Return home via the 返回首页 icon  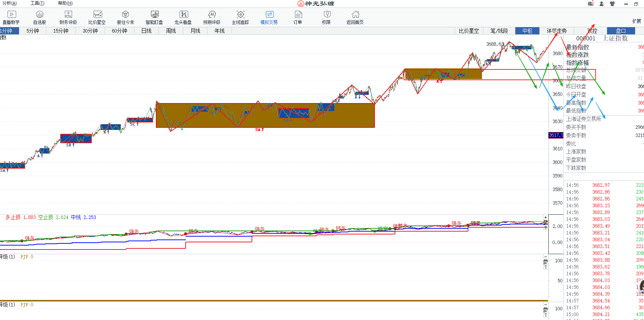[355, 17]
